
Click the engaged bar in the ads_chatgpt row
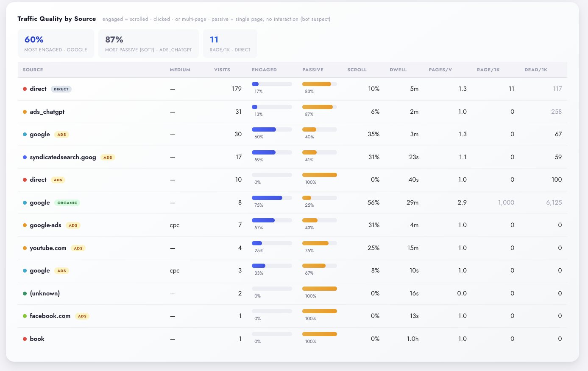point(272,107)
